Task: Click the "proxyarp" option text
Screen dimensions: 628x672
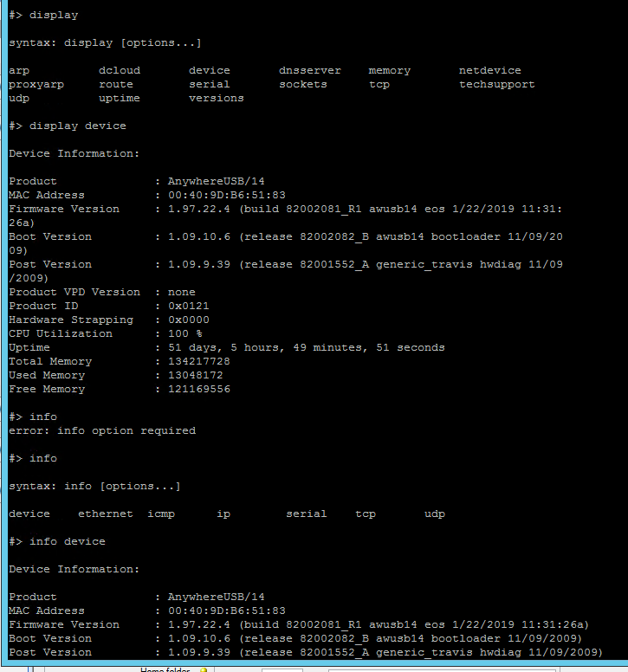Action: (36, 85)
